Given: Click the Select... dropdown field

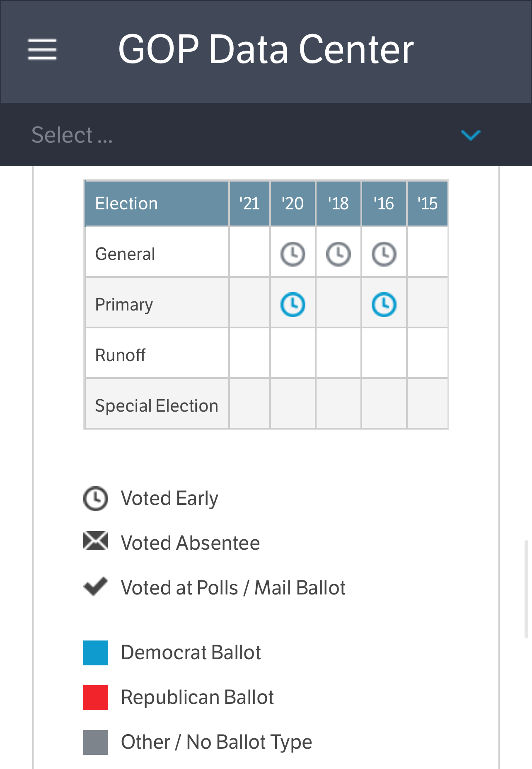Looking at the screenshot, I should (266, 135).
